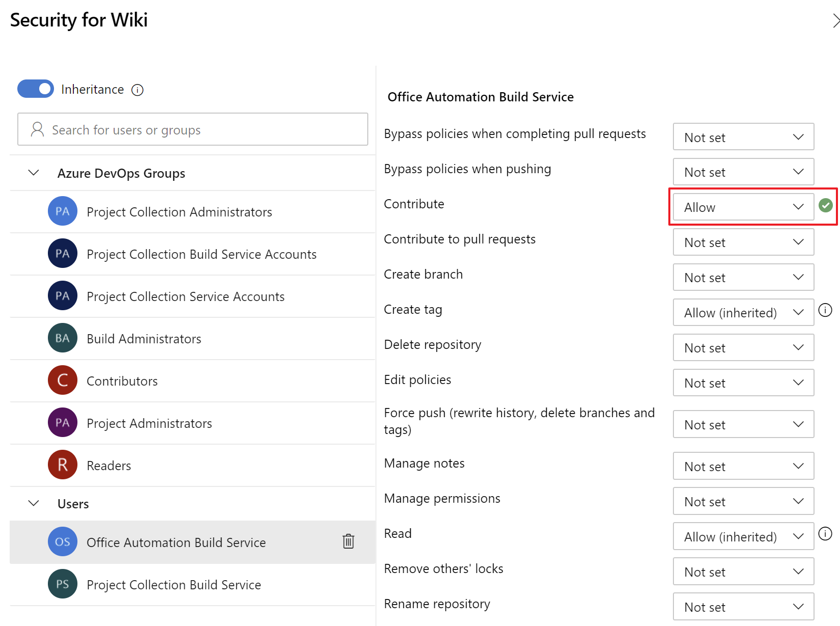Click the Office Automation Build Service OS avatar
840x626 pixels.
tap(63, 541)
